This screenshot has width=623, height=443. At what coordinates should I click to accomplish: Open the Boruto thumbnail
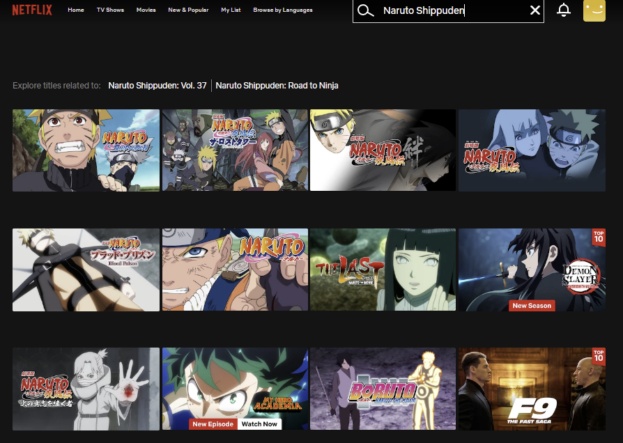coord(383,388)
